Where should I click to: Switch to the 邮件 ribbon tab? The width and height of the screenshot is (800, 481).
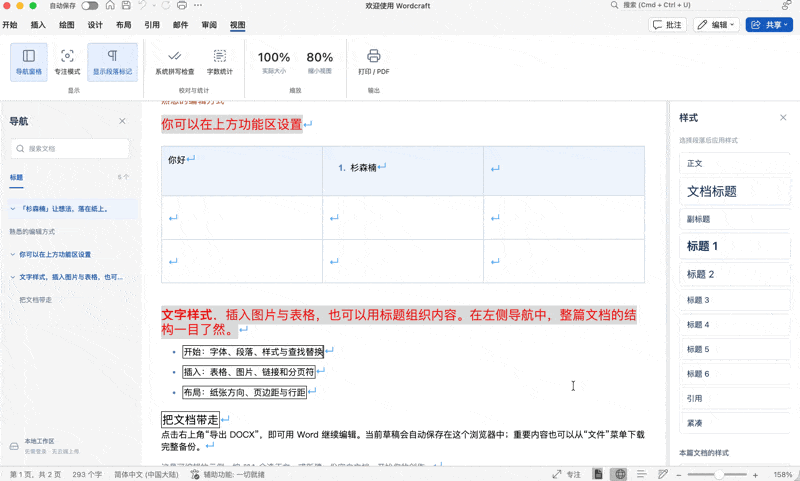pyautogui.click(x=181, y=24)
